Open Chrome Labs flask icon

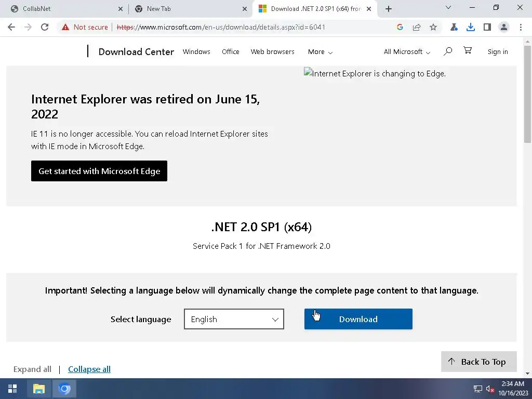(454, 27)
